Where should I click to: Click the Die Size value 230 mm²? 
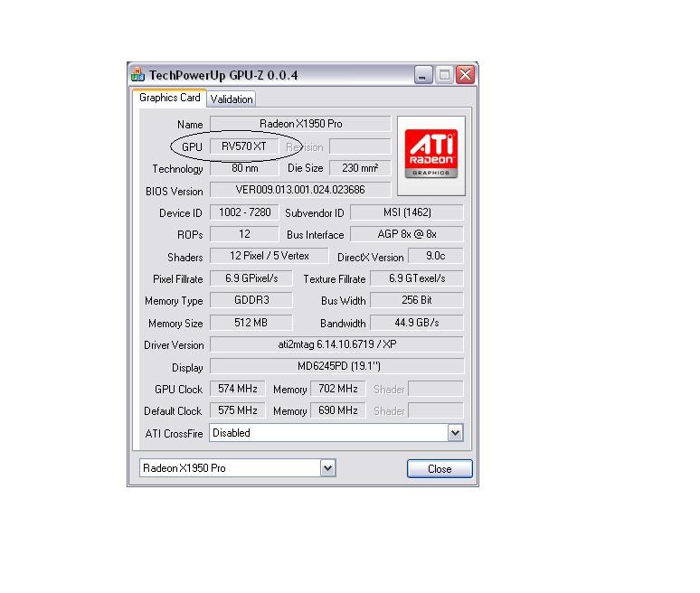coord(360,168)
